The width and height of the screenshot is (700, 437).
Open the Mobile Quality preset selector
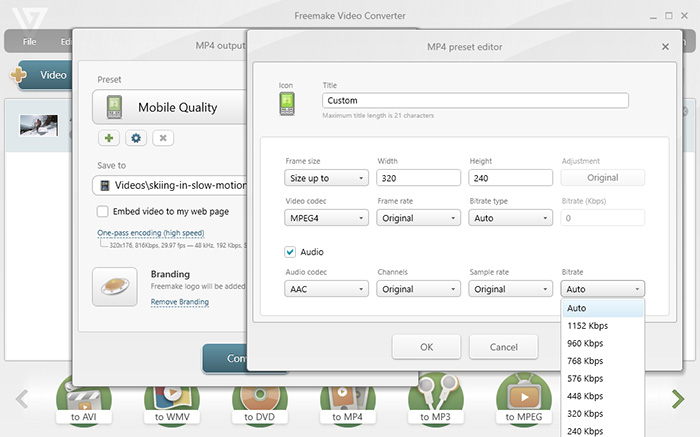click(170, 107)
